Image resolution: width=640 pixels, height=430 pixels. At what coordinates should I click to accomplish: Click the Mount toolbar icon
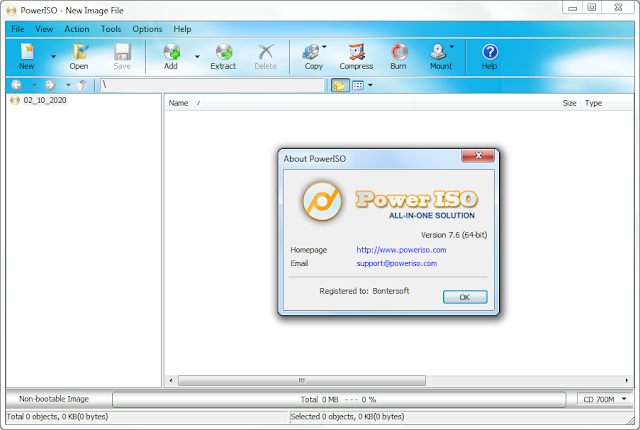pyautogui.click(x=438, y=52)
